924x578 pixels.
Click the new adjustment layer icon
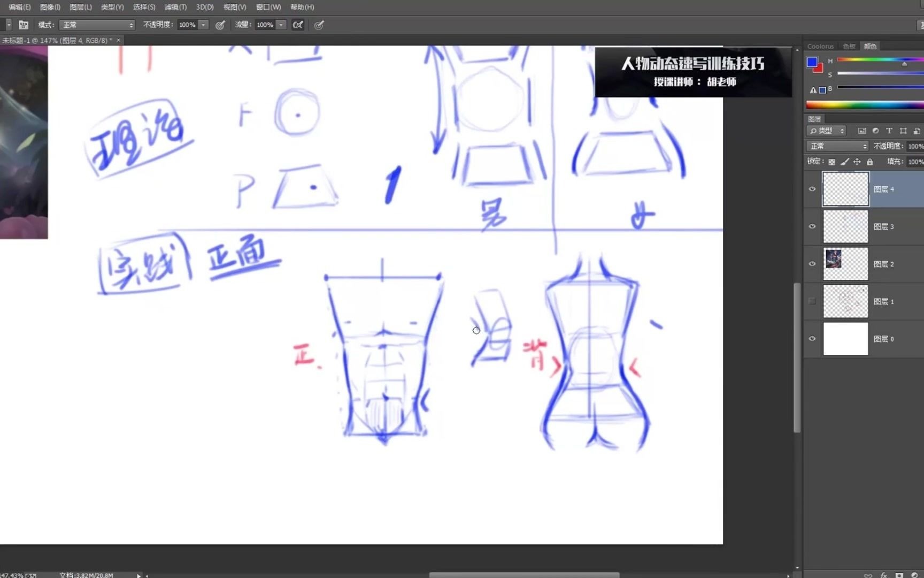click(916, 575)
